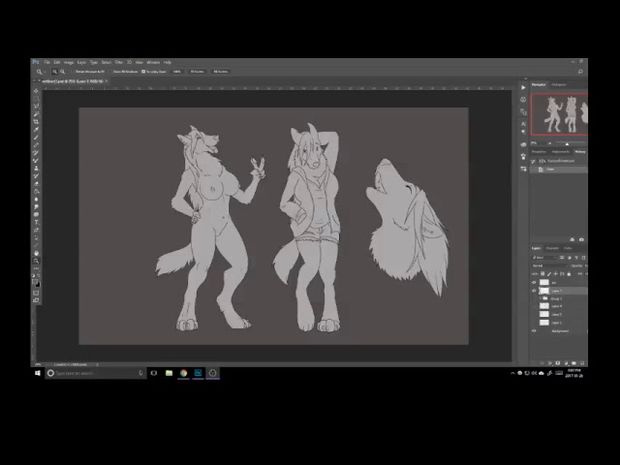Image resolution: width=620 pixels, height=465 pixels.
Task: Open the Filter menu
Action: tap(119, 62)
